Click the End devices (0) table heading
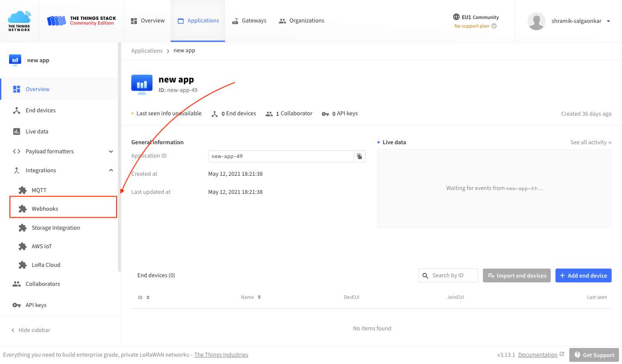The height and width of the screenshot is (364, 622). click(x=156, y=275)
